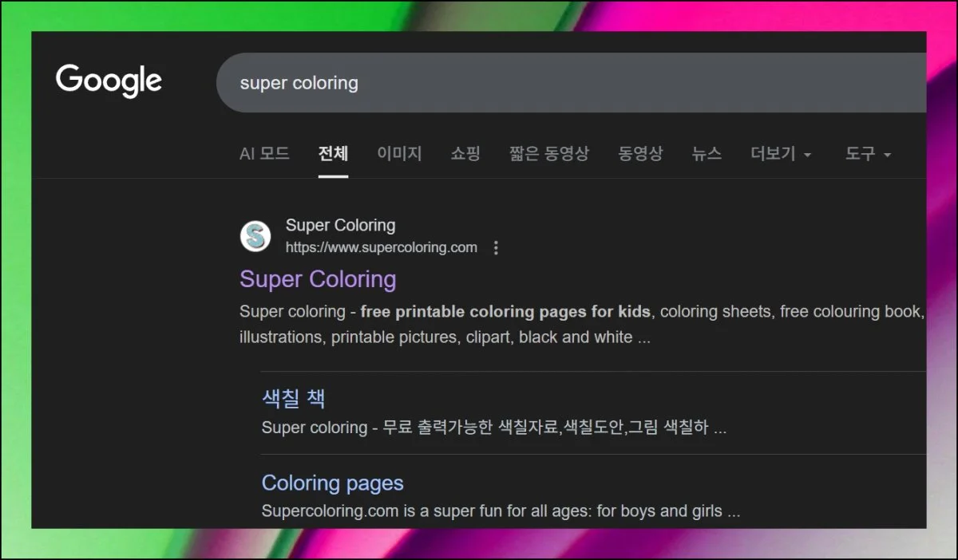Click the Super Coloring site name above URL
The width and height of the screenshot is (958, 560).
click(x=340, y=226)
